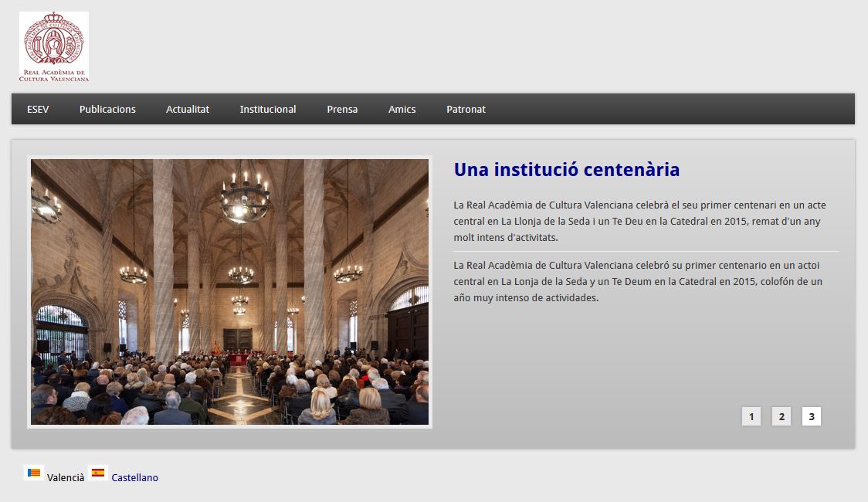Go to the Actualitat section
This screenshot has width=868, height=502.
(188, 109)
